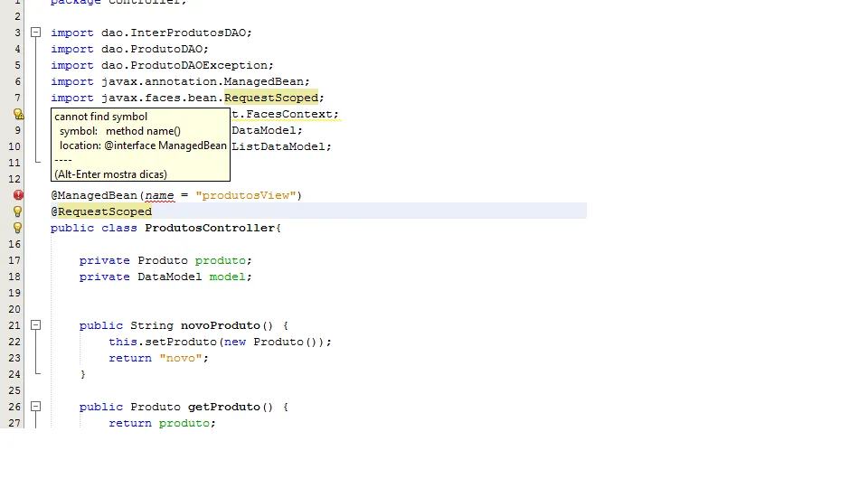Screen dimensions: 868x488
Task: Click the "produtosView" string literal
Action: pyautogui.click(x=246, y=195)
